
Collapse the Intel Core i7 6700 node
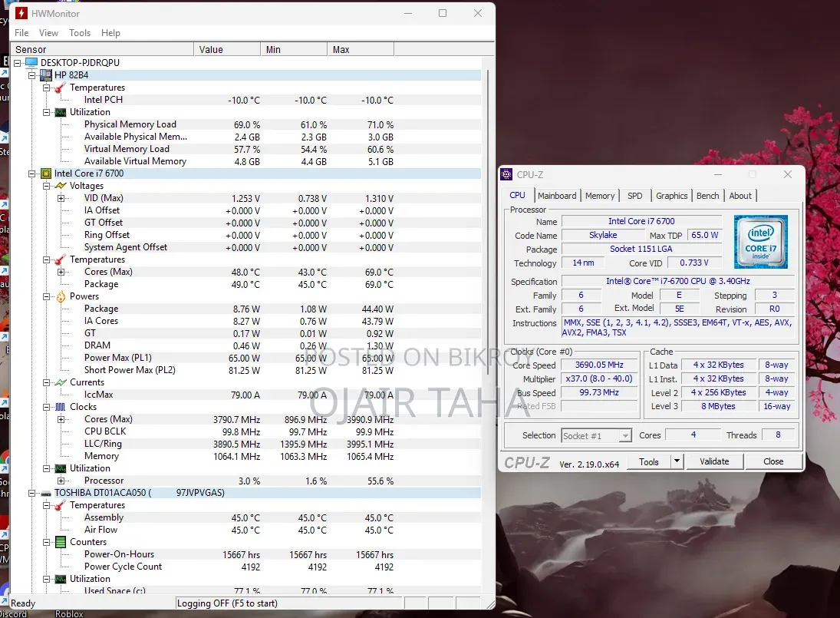coord(32,174)
